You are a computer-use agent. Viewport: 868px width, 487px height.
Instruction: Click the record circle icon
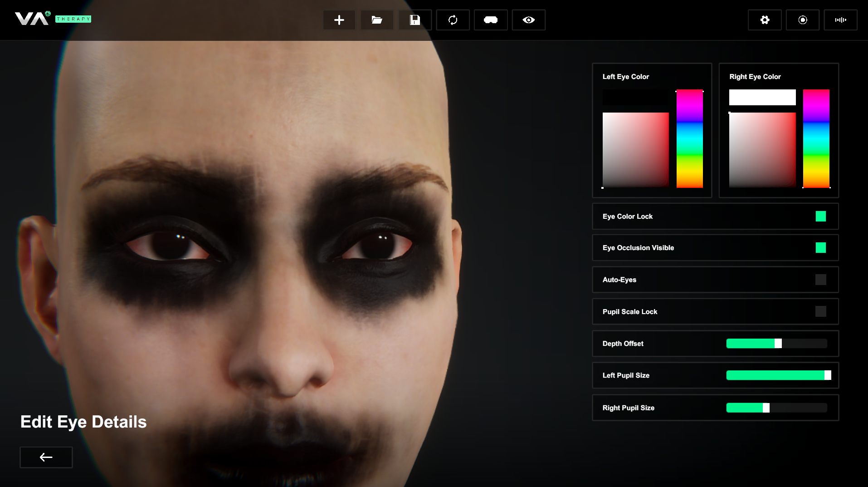point(802,20)
